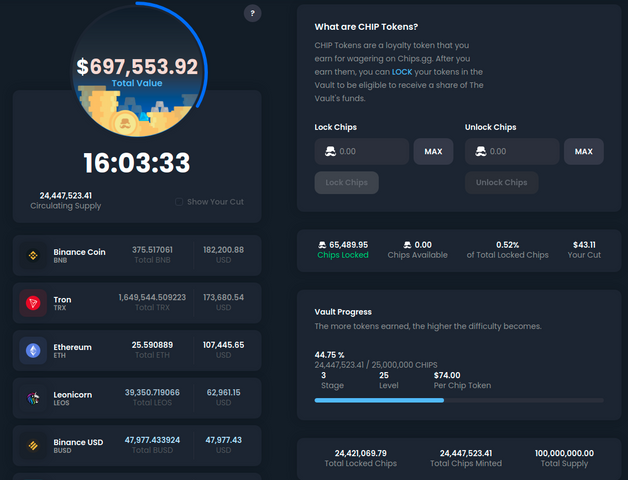Follow the blue LOCK link in description
Image resolution: width=628 pixels, height=480 pixels.
pyautogui.click(x=402, y=72)
